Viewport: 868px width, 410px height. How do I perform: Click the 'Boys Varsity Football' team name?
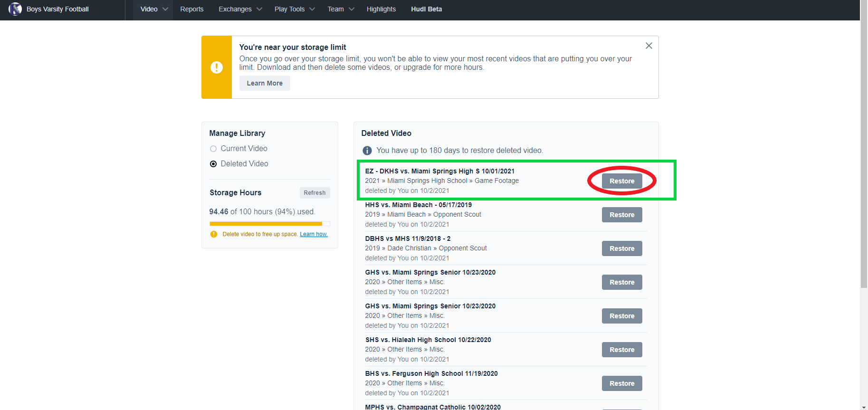[57, 9]
